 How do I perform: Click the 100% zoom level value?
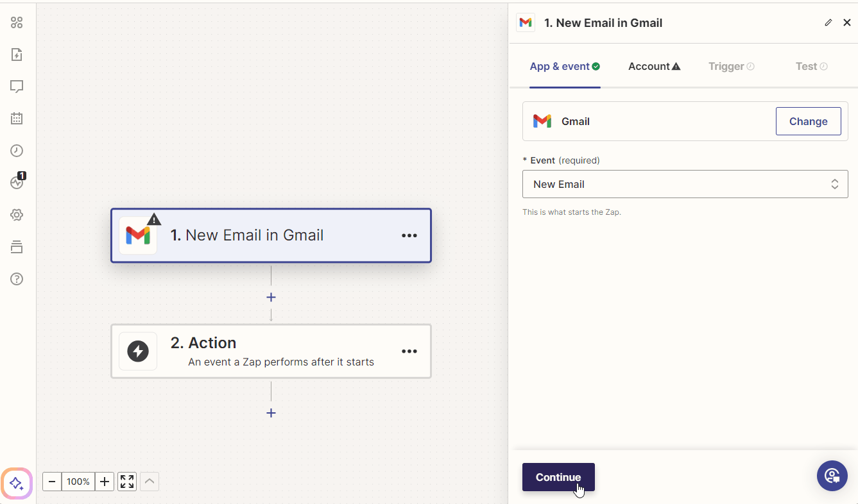pyautogui.click(x=78, y=482)
